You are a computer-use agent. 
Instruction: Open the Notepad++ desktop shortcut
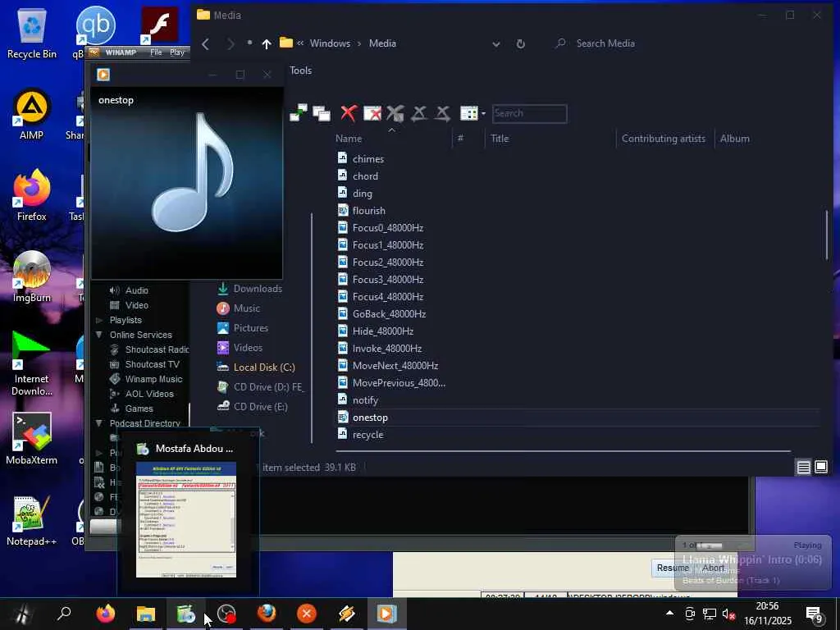tap(32, 521)
